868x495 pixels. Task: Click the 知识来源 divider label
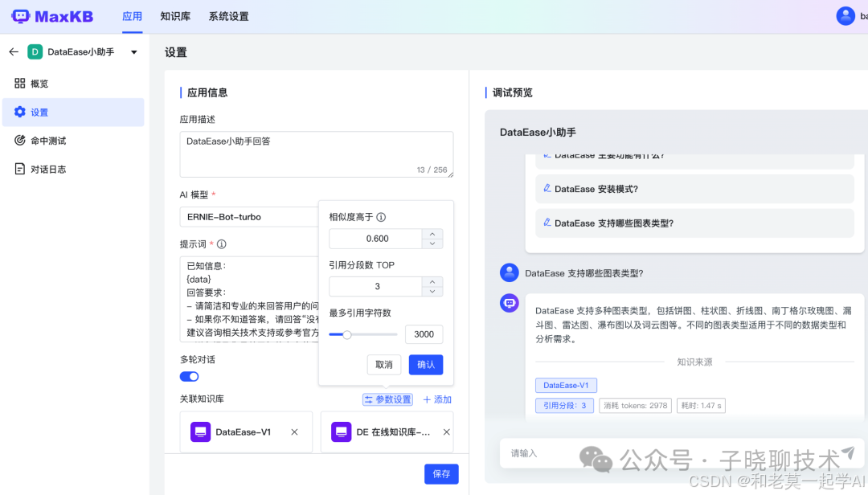pyautogui.click(x=694, y=362)
